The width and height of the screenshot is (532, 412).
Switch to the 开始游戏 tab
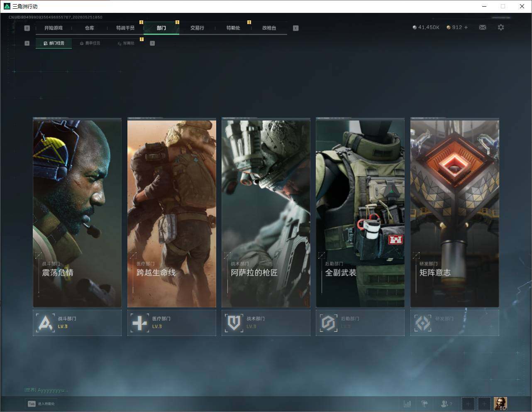point(54,28)
